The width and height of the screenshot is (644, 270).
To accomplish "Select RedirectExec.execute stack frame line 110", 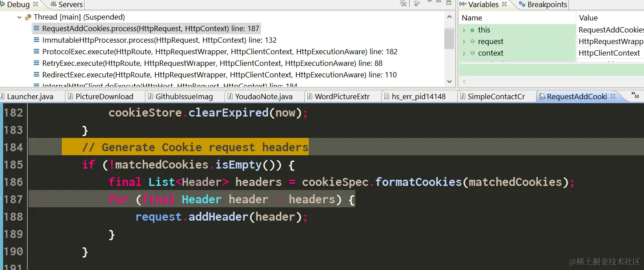I will pos(219,75).
